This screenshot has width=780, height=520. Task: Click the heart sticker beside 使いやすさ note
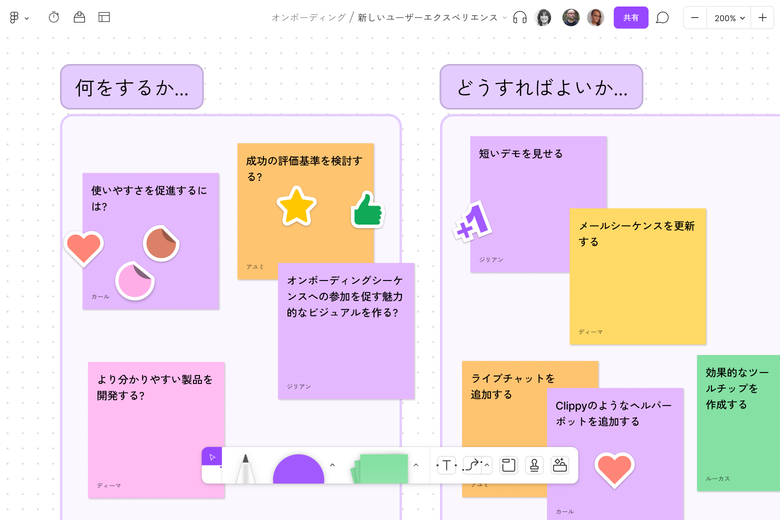tap(84, 248)
